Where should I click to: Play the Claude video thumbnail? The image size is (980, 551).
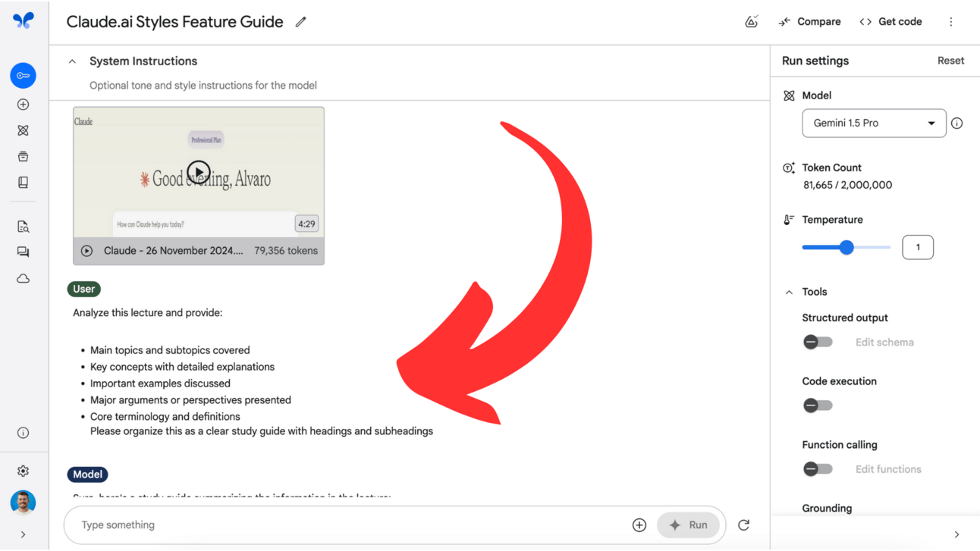click(199, 173)
